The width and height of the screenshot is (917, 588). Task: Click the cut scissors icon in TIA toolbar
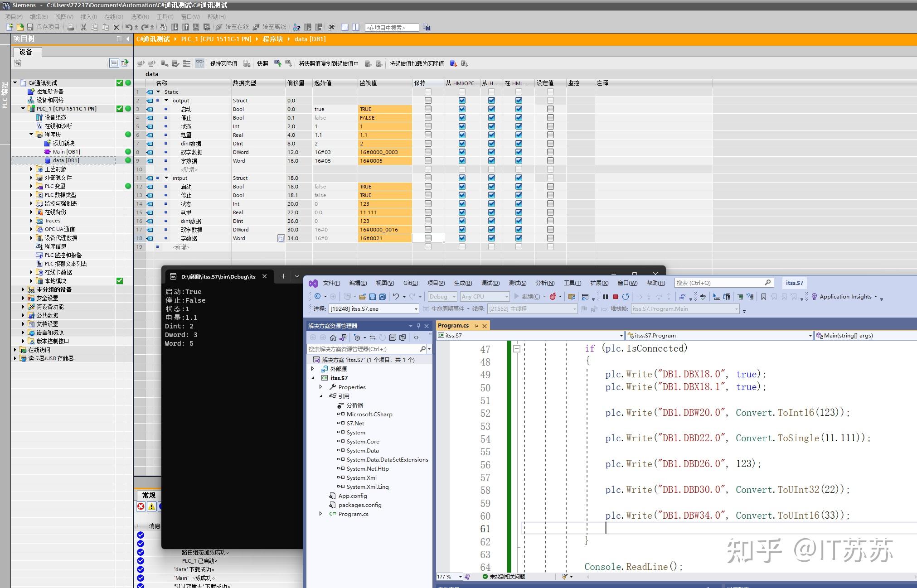pyautogui.click(x=83, y=27)
